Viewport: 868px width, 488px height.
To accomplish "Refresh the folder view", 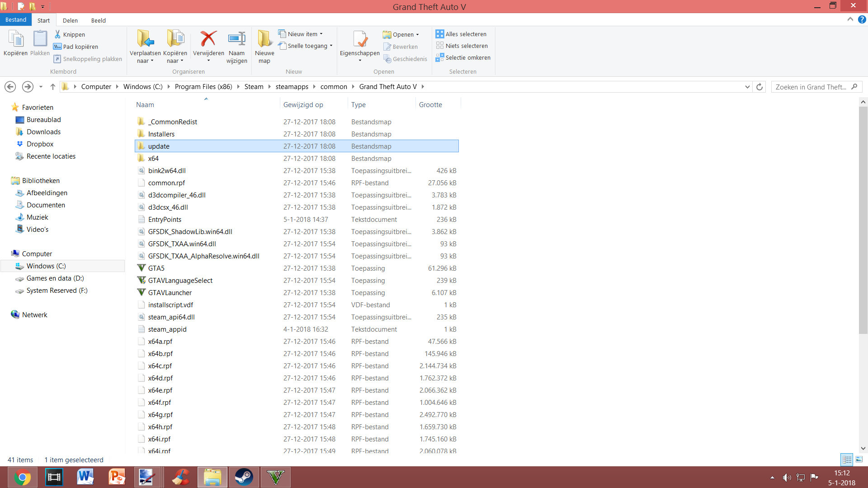I will pyautogui.click(x=759, y=87).
